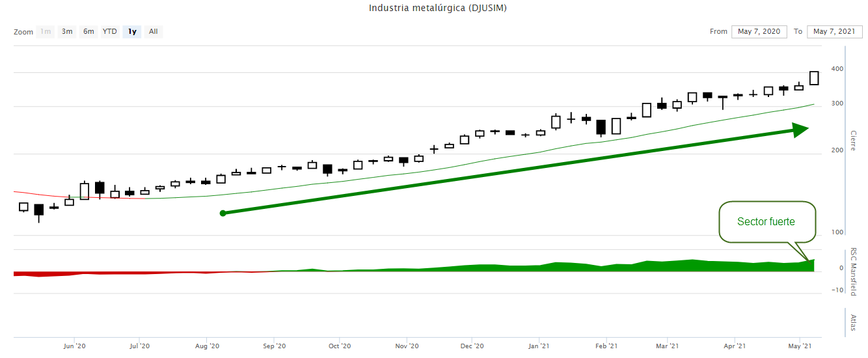Click the active 1y zoom button
The height and width of the screenshot is (358, 868).
[132, 31]
